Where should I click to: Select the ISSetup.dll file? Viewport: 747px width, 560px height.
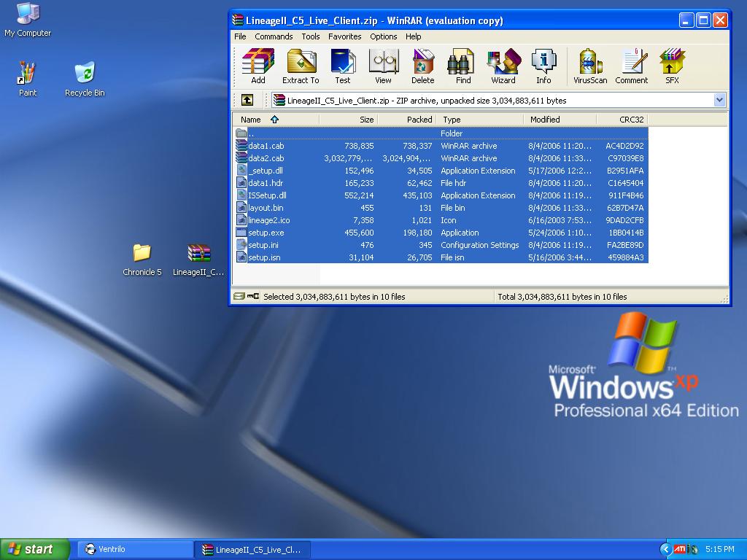point(441,195)
